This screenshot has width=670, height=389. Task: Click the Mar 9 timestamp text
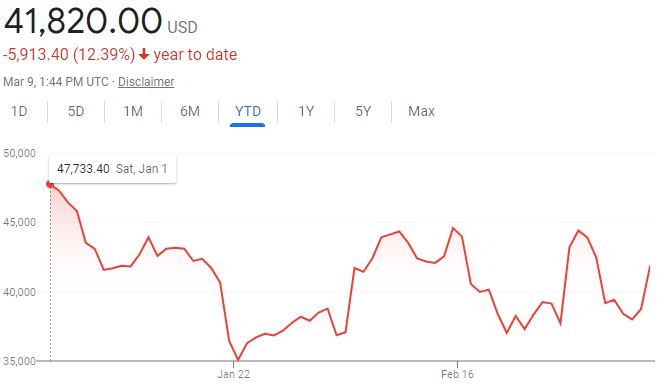(56, 82)
